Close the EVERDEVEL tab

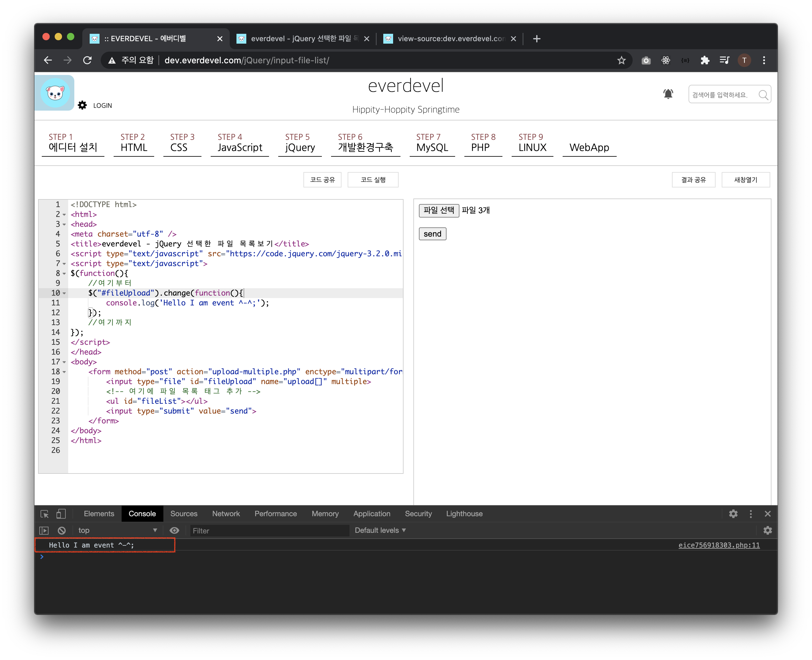(x=220, y=38)
